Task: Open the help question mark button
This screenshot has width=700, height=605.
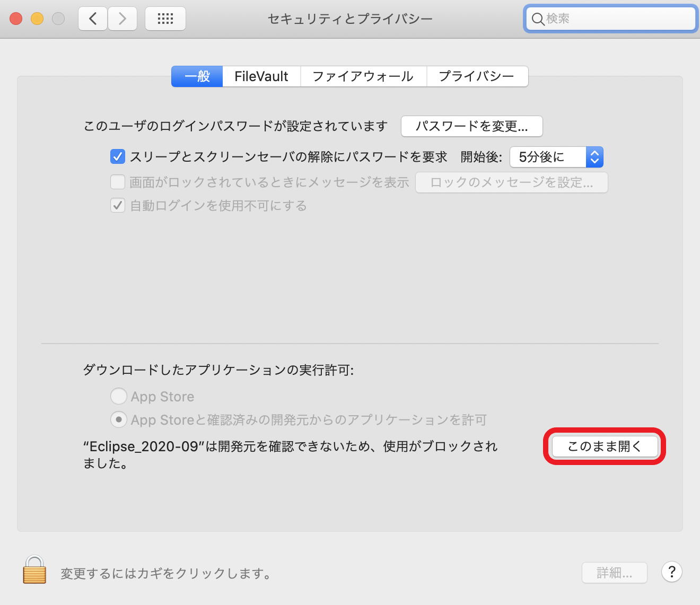Action: point(671,572)
